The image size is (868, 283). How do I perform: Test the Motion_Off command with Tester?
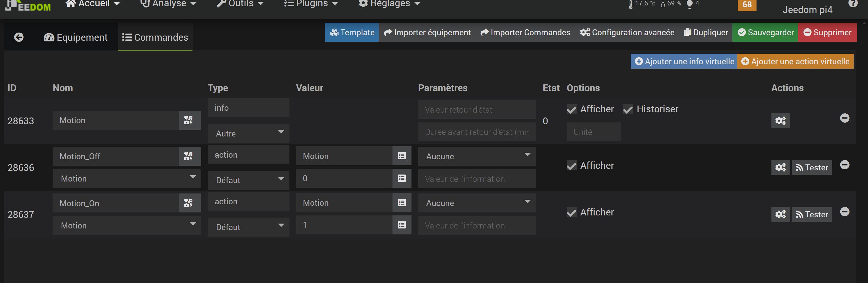pyautogui.click(x=812, y=167)
